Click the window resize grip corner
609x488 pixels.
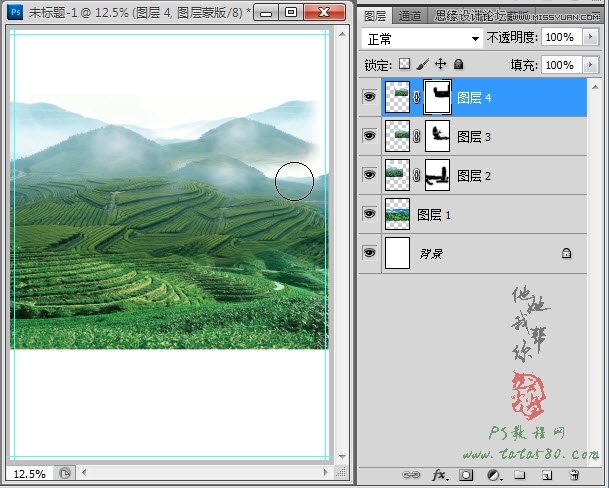341,472
